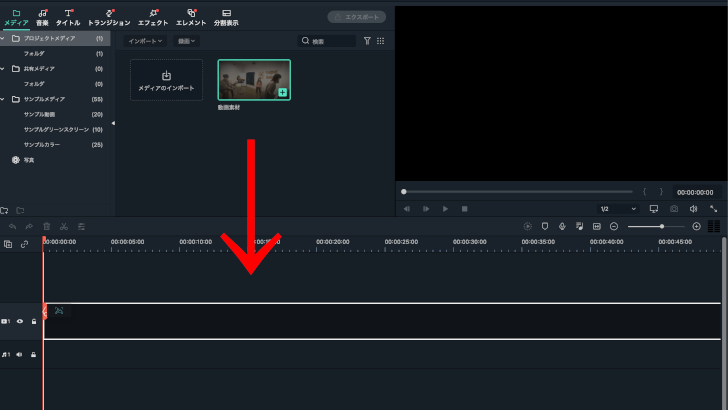This screenshot has width=728, height=410.
Task: Open the タイトル tab
Action: [68, 18]
